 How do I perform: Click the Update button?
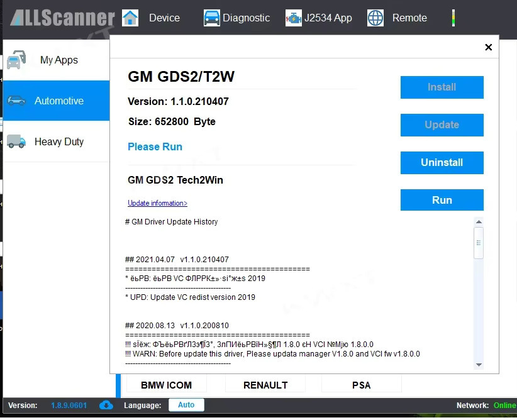click(x=442, y=125)
